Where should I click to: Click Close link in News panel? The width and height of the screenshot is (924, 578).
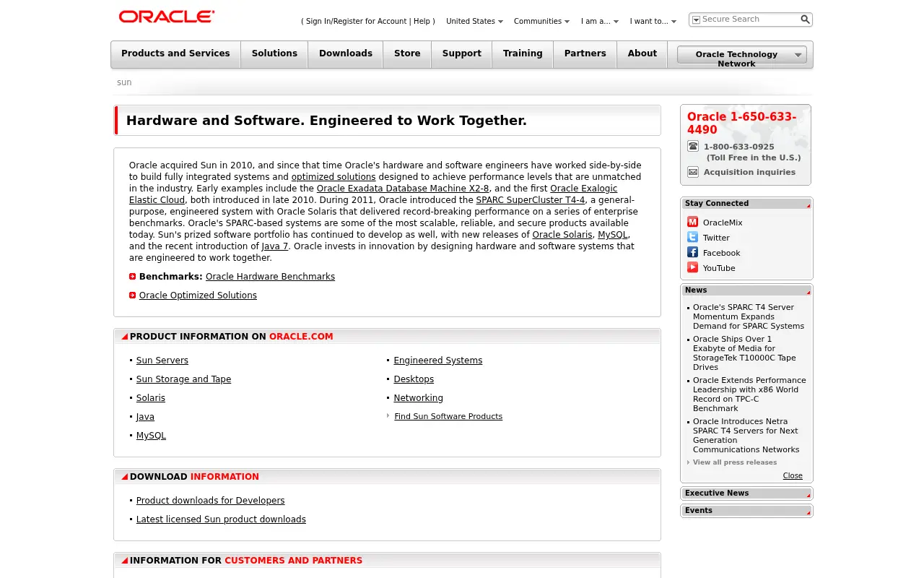[x=793, y=475]
